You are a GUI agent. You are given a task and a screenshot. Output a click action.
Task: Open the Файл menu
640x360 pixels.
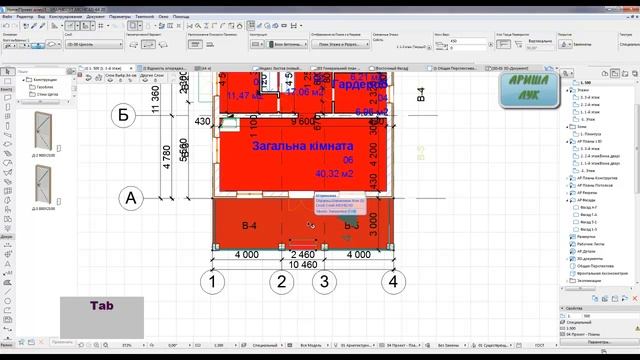[x=7, y=17]
